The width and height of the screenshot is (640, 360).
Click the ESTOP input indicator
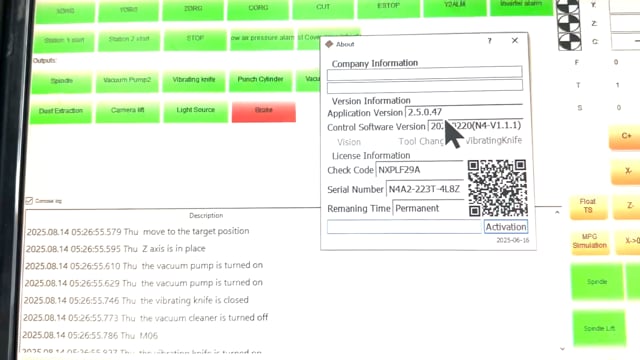click(x=389, y=8)
